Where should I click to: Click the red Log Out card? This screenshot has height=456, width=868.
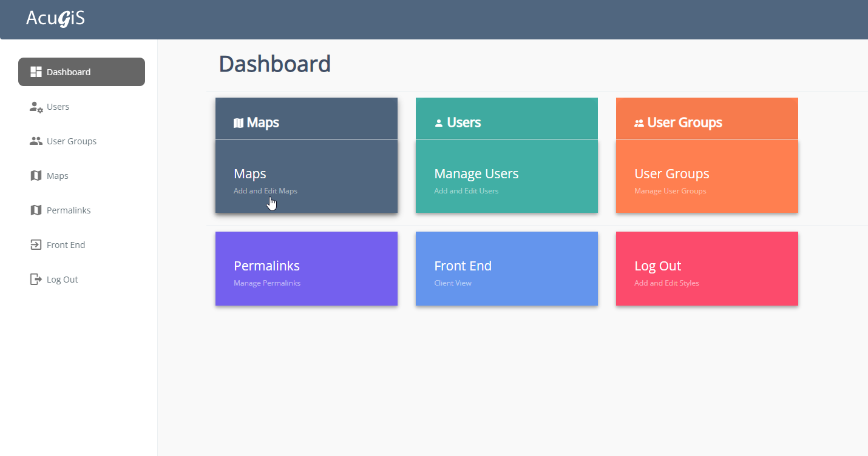click(707, 269)
